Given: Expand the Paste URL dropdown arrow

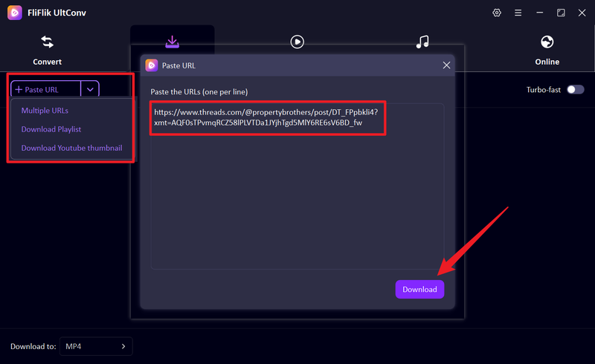Looking at the screenshot, I should coord(90,89).
